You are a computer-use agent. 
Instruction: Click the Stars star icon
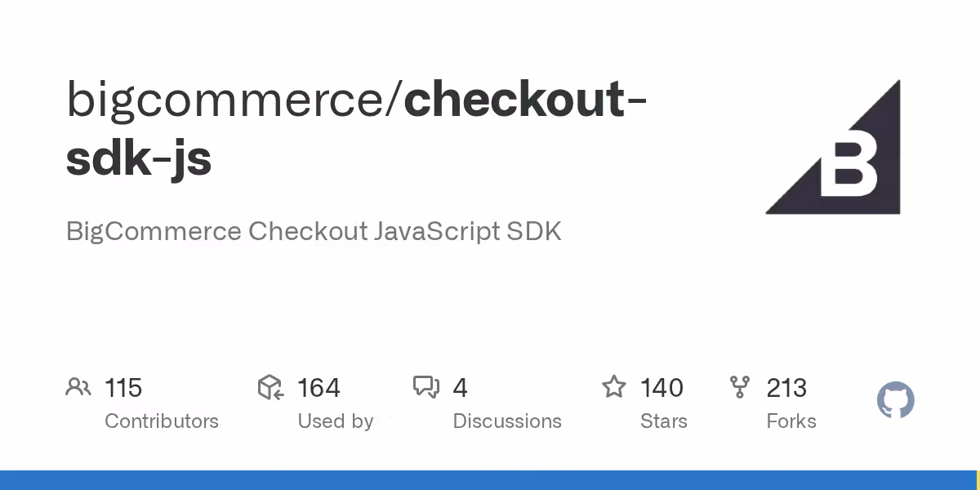point(613,387)
